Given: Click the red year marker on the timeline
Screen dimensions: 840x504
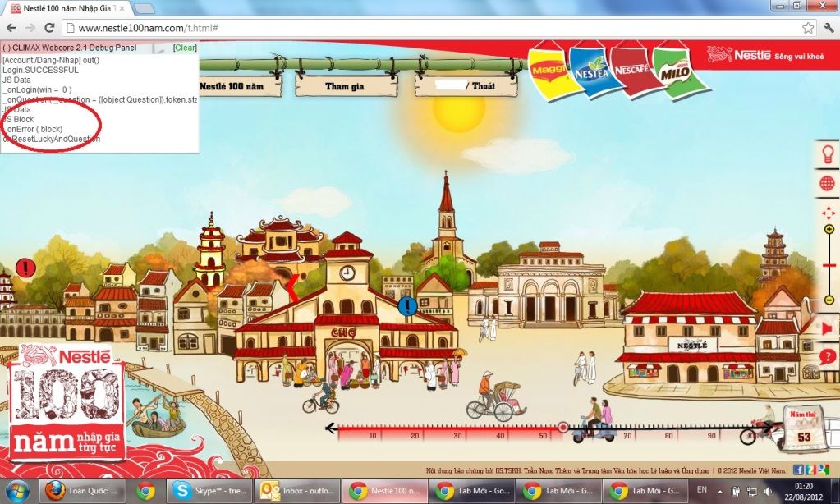Looking at the screenshot, I should click(x=562, y=428).
